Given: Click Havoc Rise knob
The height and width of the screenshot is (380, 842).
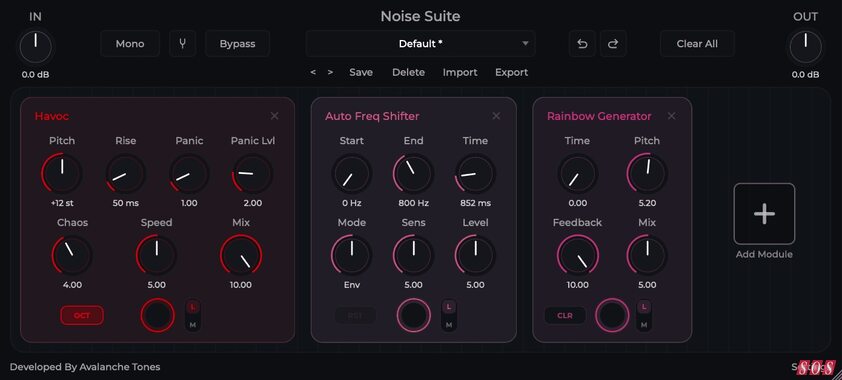Looking at the screenshot, I should click(x=126, y=173).
